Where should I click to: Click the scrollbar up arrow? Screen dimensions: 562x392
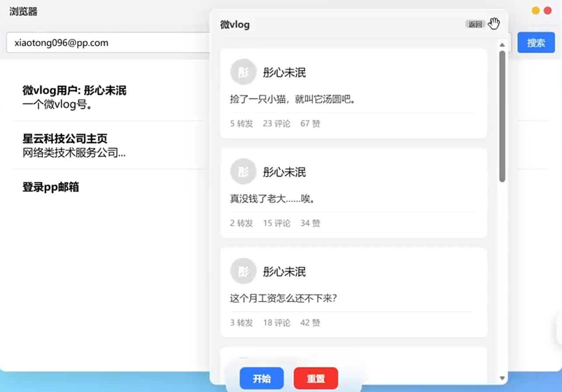502,45
